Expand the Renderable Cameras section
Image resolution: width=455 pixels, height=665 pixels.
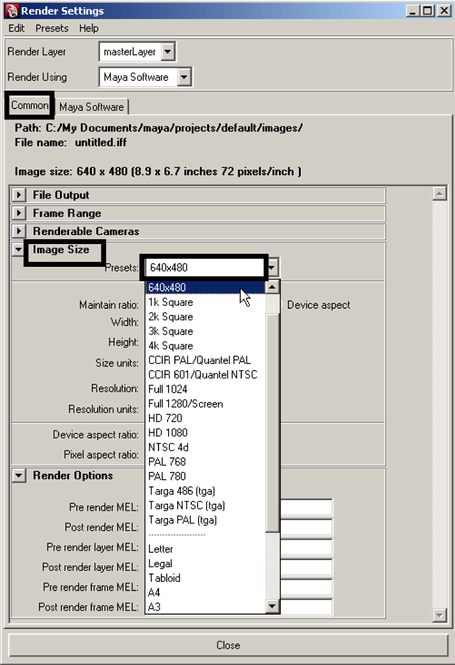(19, 231)
